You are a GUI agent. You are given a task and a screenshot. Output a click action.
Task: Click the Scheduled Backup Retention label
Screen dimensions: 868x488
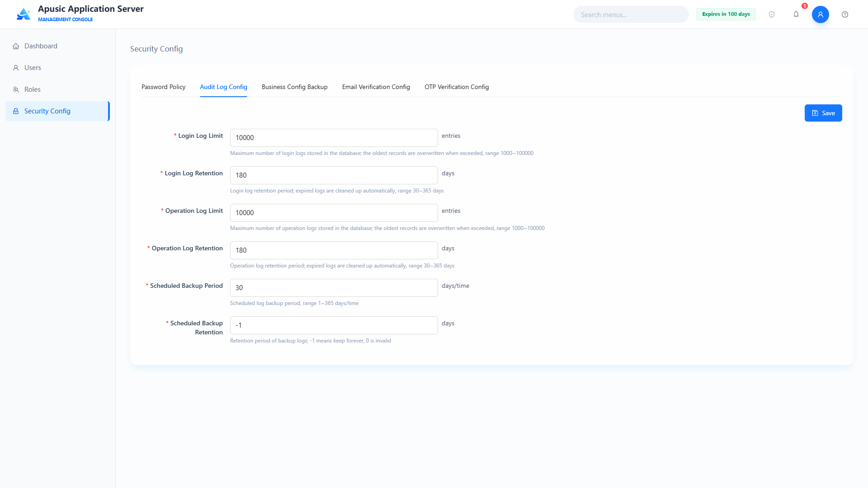196,328
